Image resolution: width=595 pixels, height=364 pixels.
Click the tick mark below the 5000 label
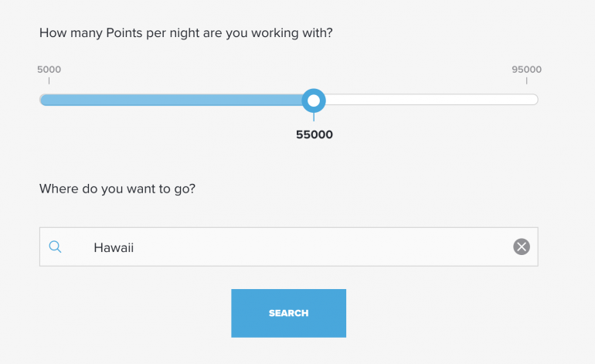(49, 80)
